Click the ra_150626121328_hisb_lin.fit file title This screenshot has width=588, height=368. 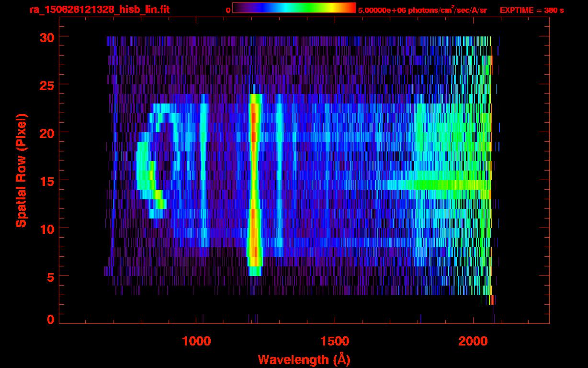pos(99,10)
